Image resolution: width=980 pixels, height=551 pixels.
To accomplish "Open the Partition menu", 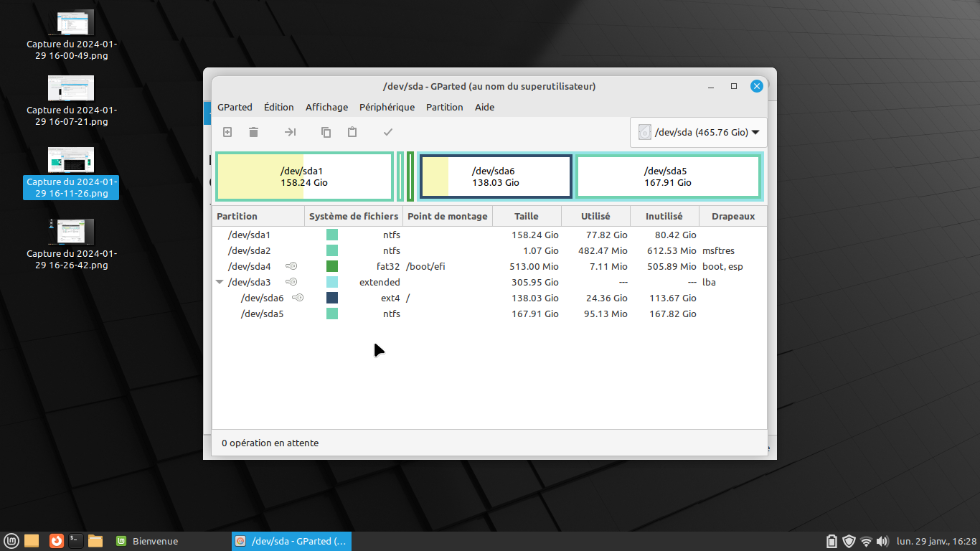I will [x=444, y=107].
